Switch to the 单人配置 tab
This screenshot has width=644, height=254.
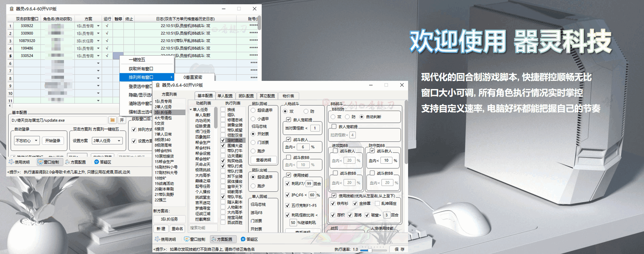[x=225, y=96]
